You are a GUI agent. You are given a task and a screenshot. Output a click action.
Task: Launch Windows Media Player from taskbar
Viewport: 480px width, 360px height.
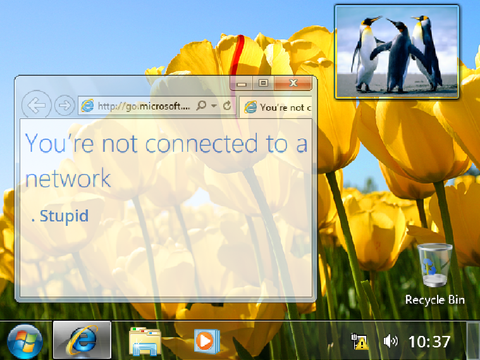coord(207,341)
